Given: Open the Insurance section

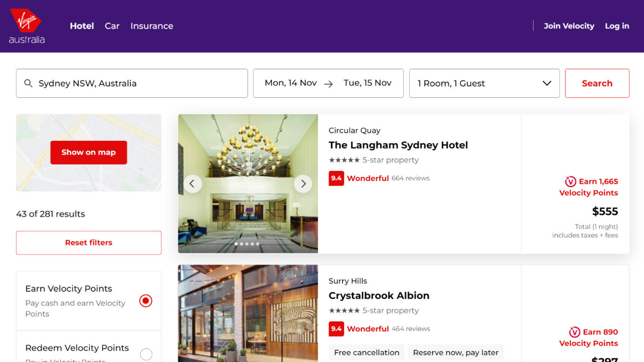Looking at the screenshot, I should 151,26.
